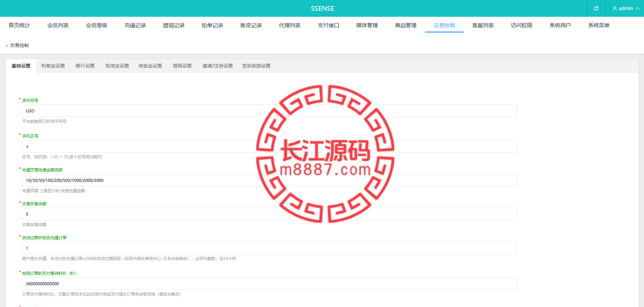The height and width of the screenshot is (307, 644).
Task: Switch to 签到奖励设置 tab
Action: 256,66
